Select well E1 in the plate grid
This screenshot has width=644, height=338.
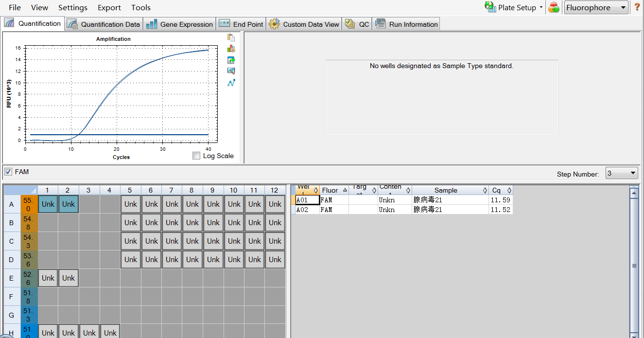pyautogui.click(x=48, y=278)
